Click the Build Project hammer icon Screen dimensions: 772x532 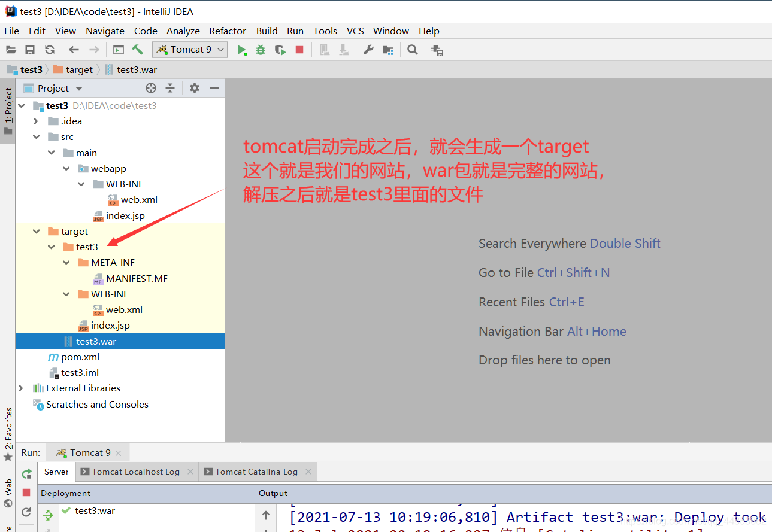pyautogui.click(x=138, y=50)
